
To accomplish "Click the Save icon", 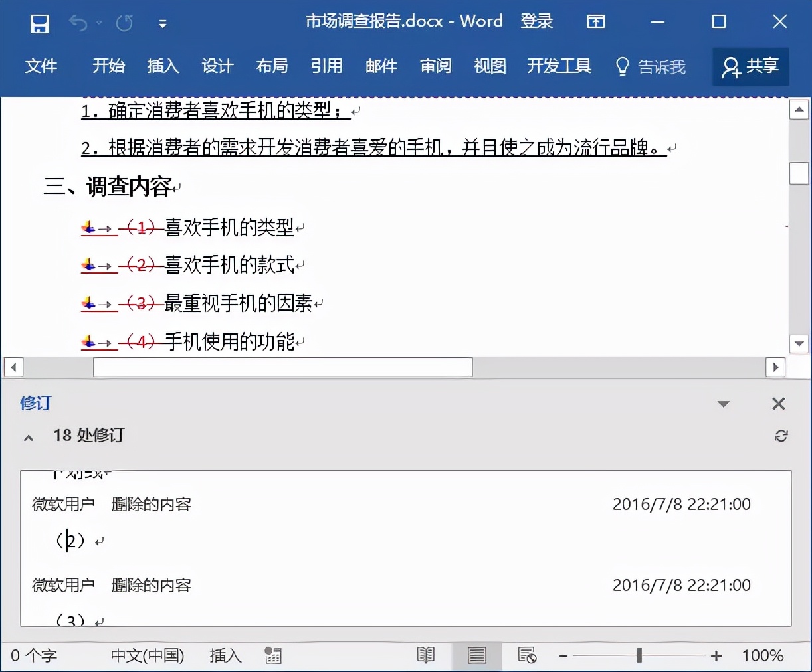I will [x=39, y=23].
